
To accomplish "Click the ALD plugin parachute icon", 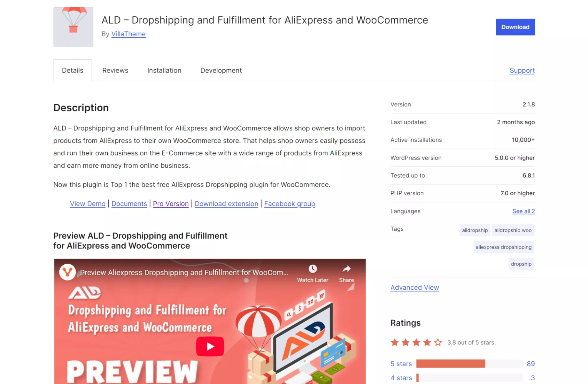I will point(73,27).
